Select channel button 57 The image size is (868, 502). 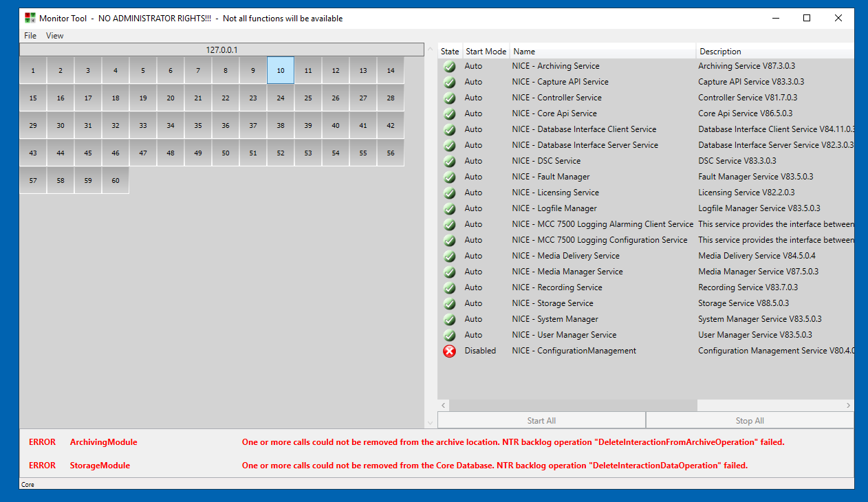coord(33,181)
